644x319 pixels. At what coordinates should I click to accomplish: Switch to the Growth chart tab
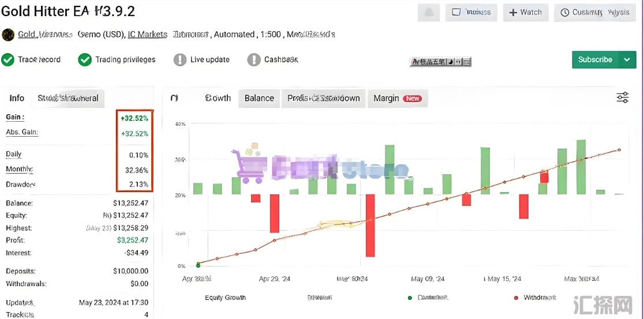click(x=218, y=98)
